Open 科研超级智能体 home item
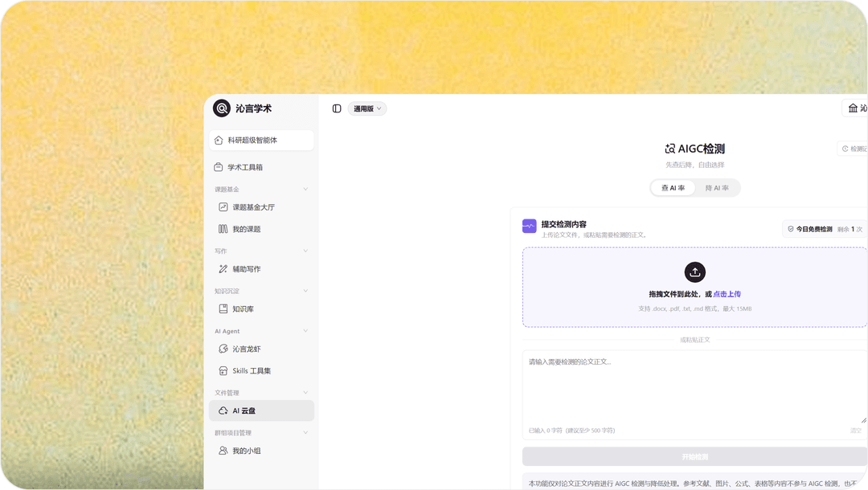 tap(262, 141)
